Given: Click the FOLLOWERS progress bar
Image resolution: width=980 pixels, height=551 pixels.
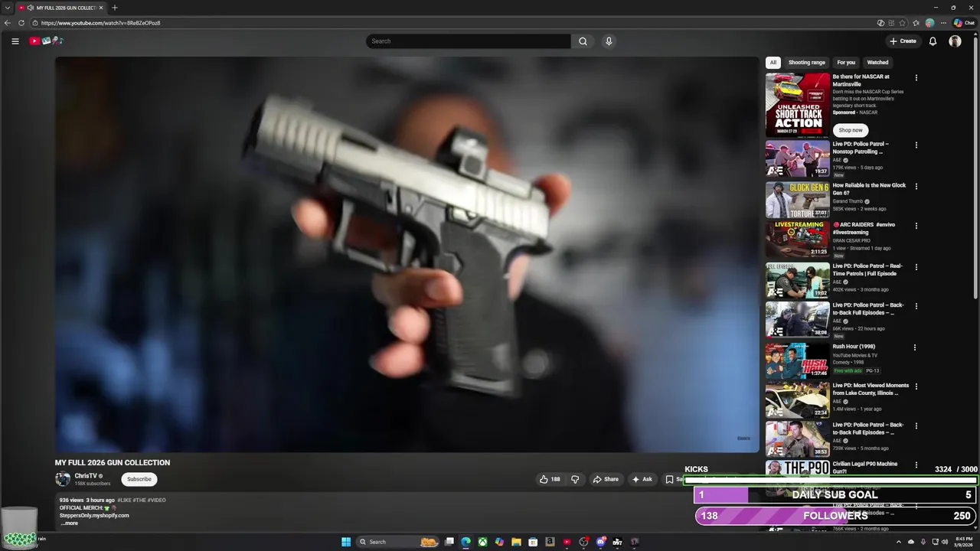Looking at the screenshot, I should click(x=835, y=516).
